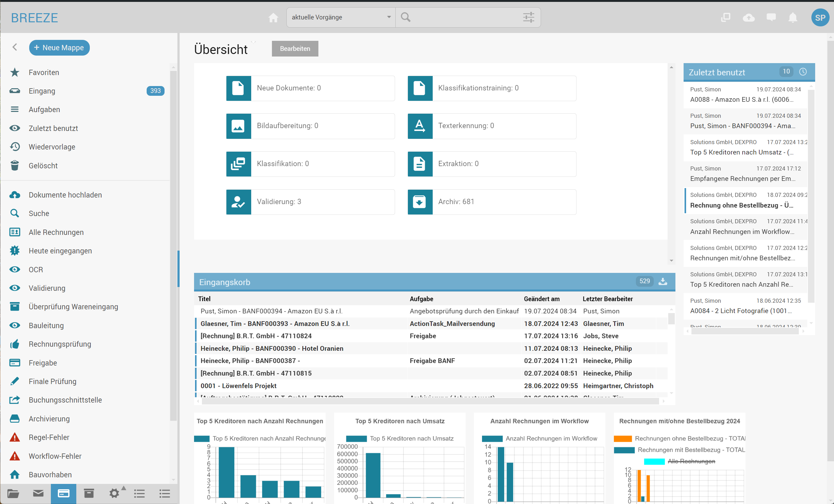Click the envelope icon in bottom toolbar
The image size is (834, 504).
click(38, 493)
